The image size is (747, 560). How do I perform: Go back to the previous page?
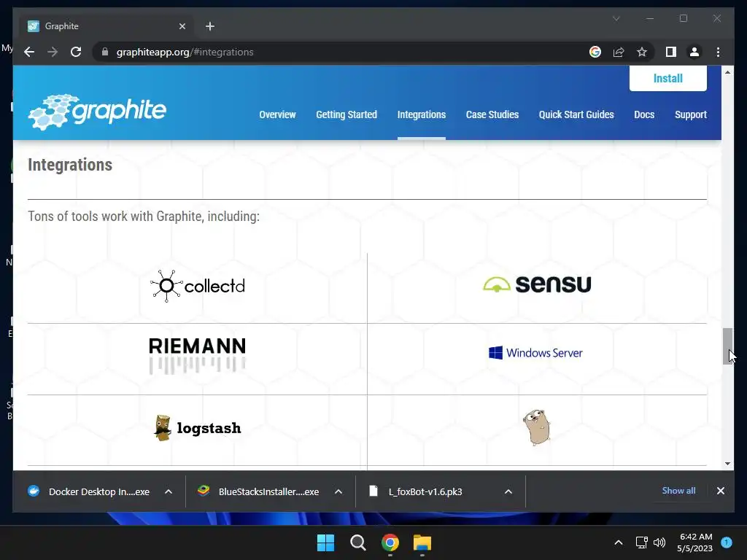29,52
